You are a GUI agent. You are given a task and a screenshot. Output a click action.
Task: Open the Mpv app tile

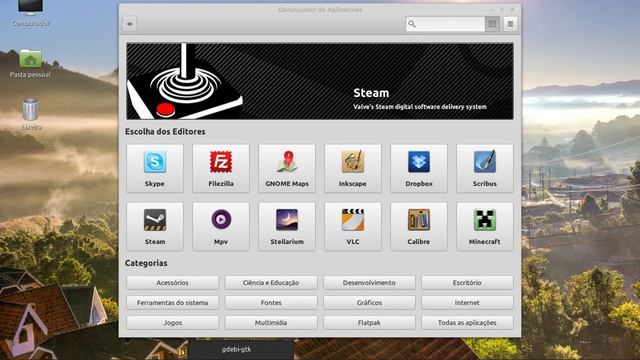click(221, 226)
